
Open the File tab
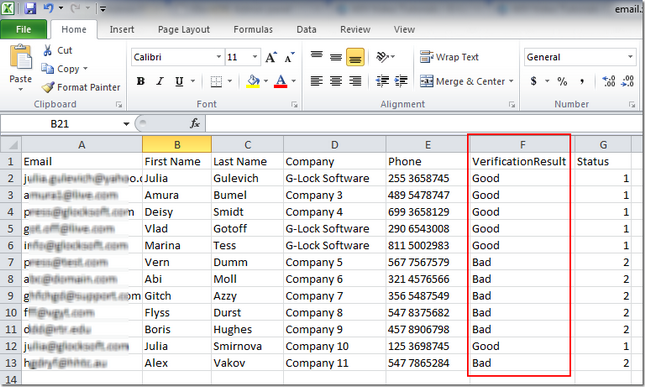(23, 30)
